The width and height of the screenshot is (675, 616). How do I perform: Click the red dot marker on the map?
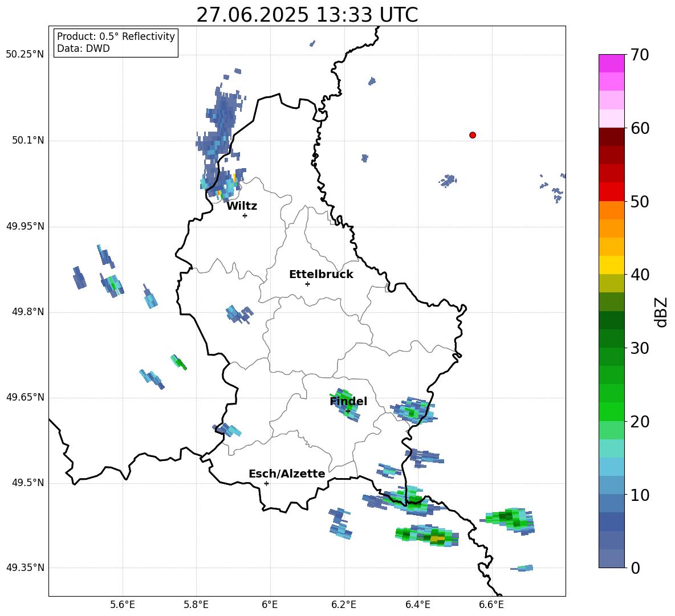[x=472, y=135]
